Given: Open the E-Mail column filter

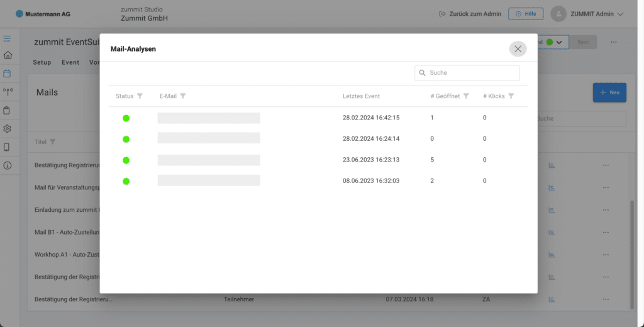Looking at the screenshot, I should pos(183,96).
